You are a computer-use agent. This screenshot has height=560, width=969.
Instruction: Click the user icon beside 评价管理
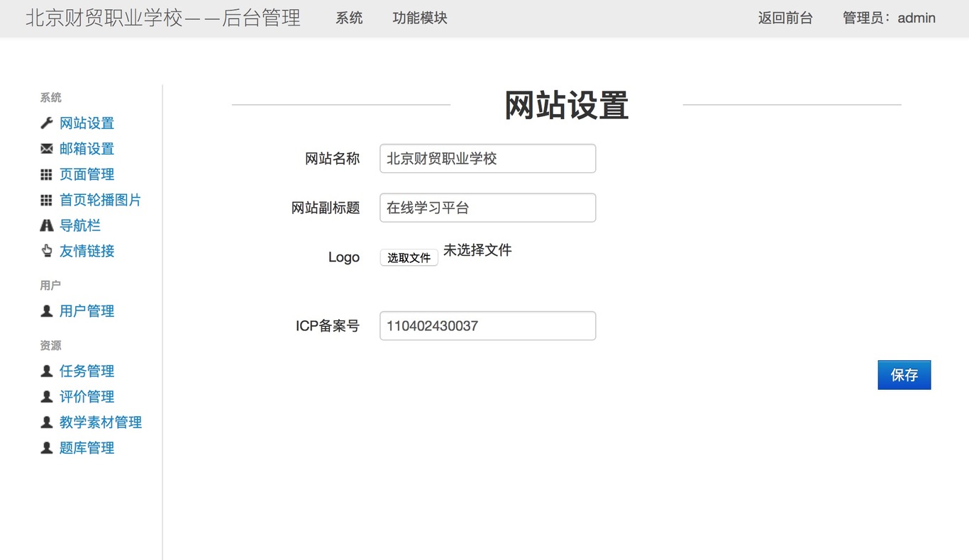click(x=47, y=397)
